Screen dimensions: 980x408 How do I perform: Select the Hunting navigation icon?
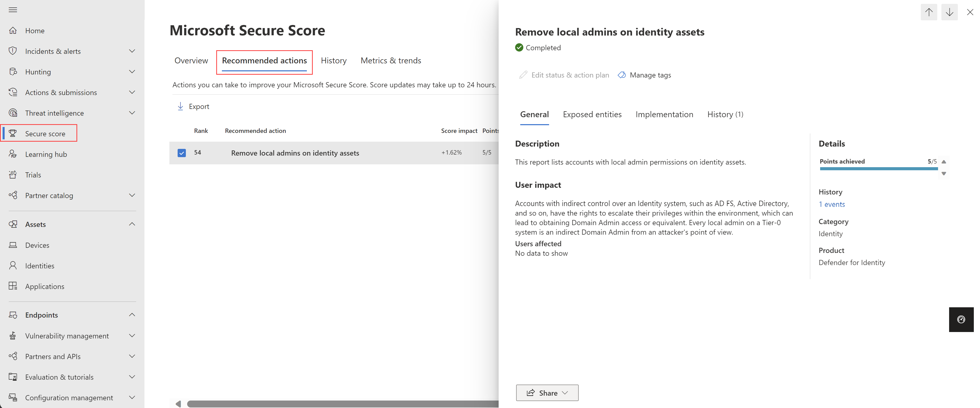(x=13, y=72)
